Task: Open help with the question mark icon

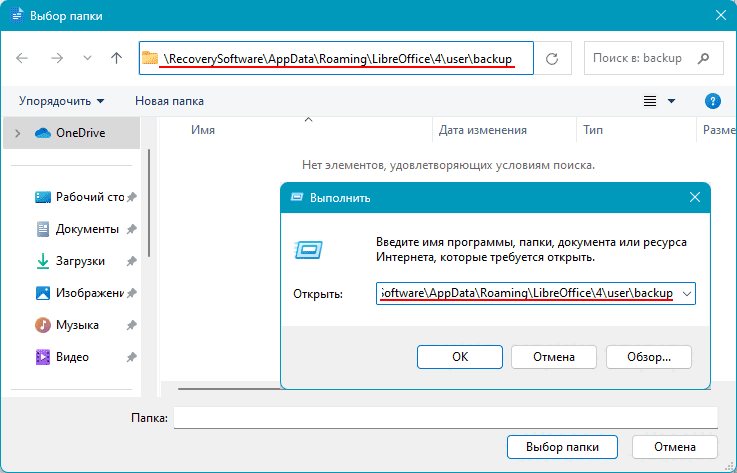Action: point(713,101)
